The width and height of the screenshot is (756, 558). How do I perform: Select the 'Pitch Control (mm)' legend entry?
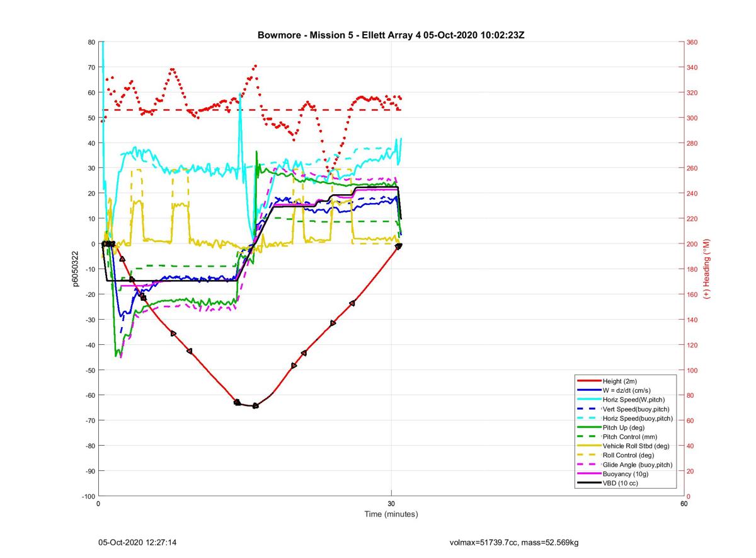(631, 436)
